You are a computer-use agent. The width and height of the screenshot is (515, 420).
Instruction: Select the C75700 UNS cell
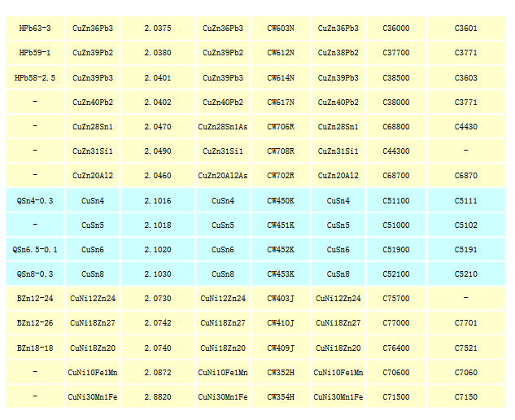396,299
